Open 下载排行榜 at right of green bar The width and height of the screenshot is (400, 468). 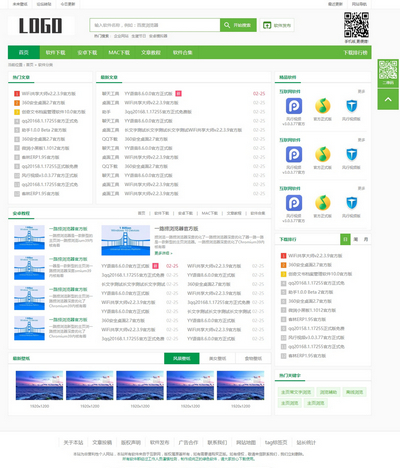[x=355, y=53]
